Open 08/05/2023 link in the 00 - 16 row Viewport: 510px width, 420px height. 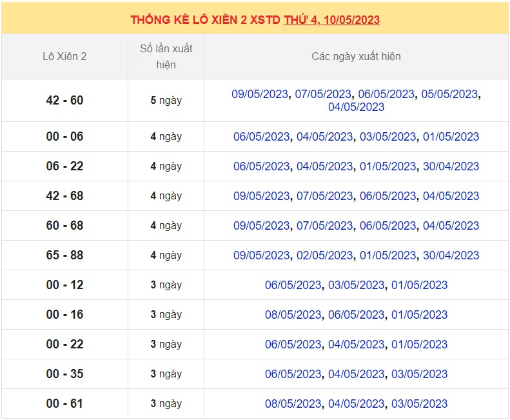click(x=293, y=315)
